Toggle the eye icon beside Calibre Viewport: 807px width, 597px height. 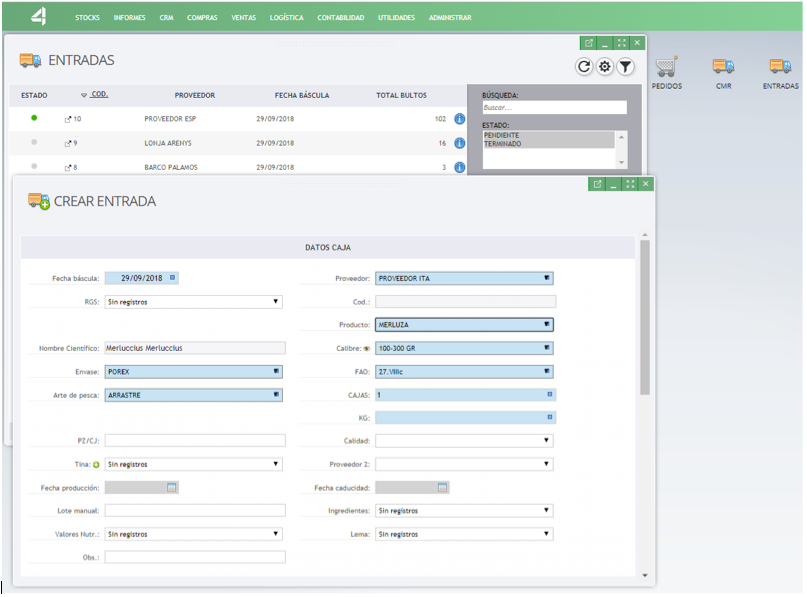coord(366,348)
